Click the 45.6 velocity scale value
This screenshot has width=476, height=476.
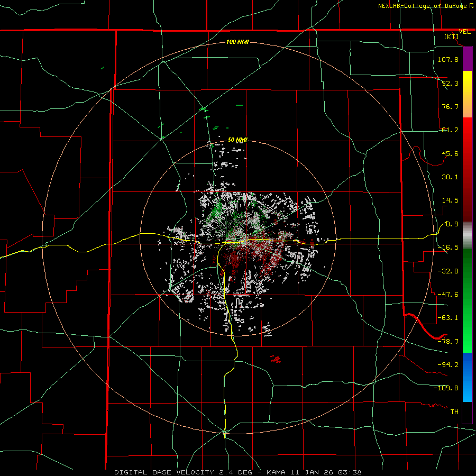pos(450,153)
